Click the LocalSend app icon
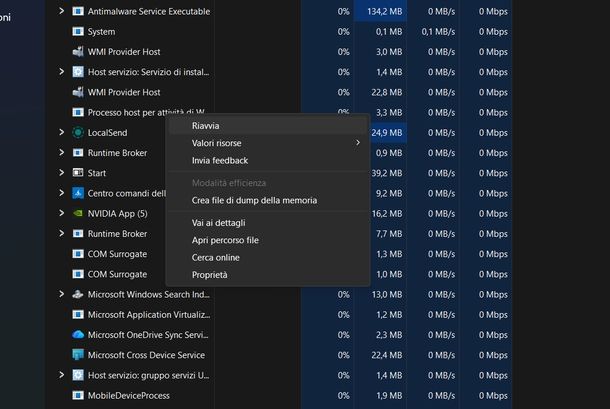 pyautogui.click(x=78, y=133)
